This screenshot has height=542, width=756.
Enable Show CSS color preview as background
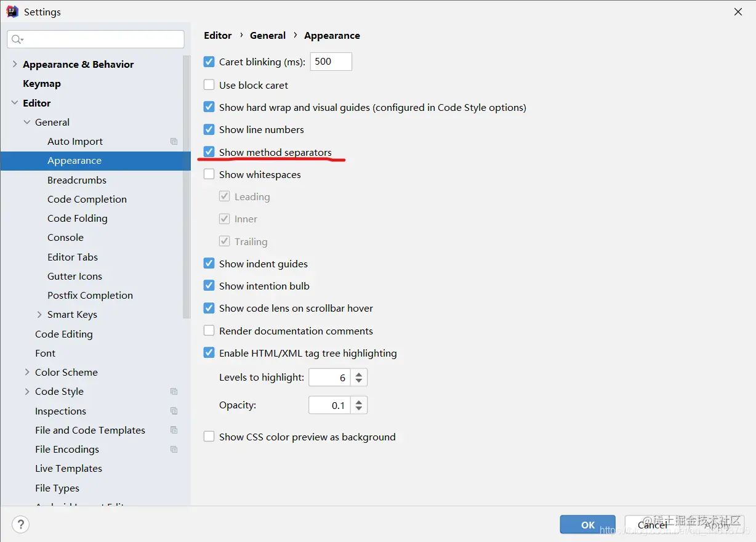209,437
